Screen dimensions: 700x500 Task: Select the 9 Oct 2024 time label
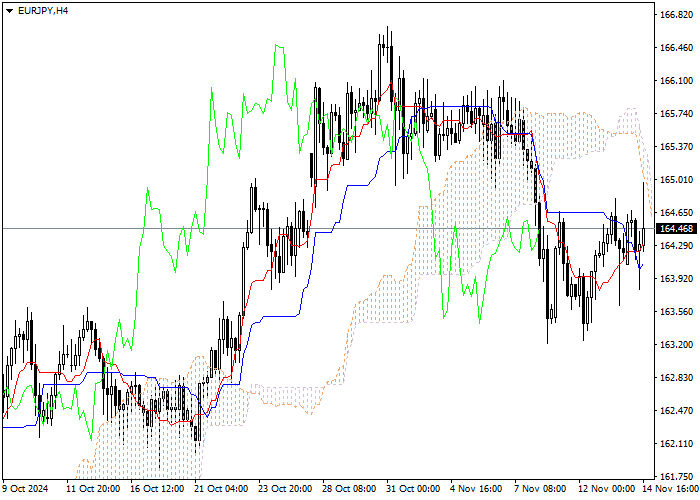[25, 488]
